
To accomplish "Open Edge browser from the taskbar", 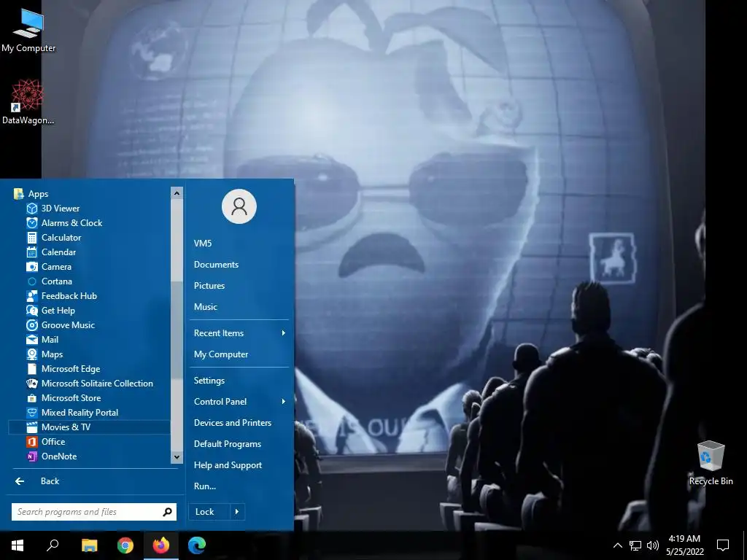I will tap(197, 545).
